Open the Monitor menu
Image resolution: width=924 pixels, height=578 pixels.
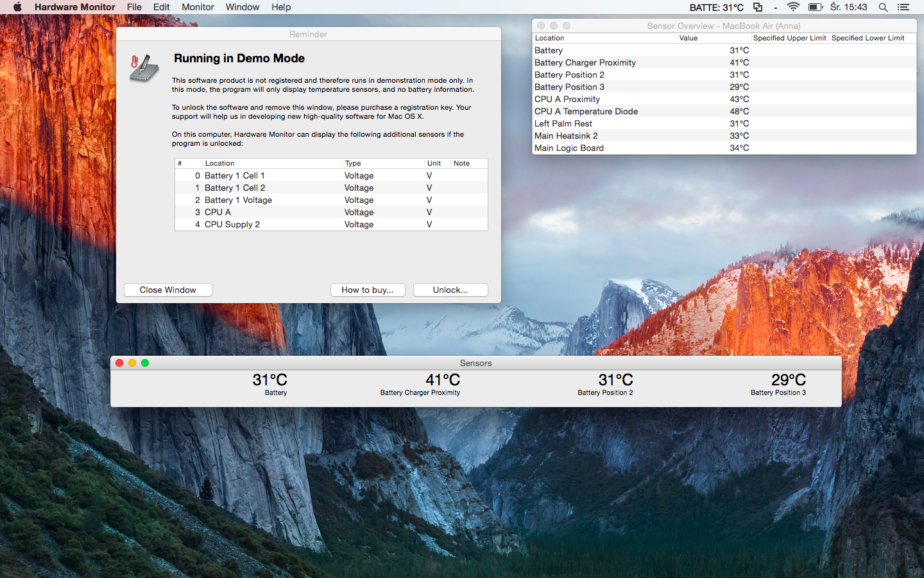[198, 7]
